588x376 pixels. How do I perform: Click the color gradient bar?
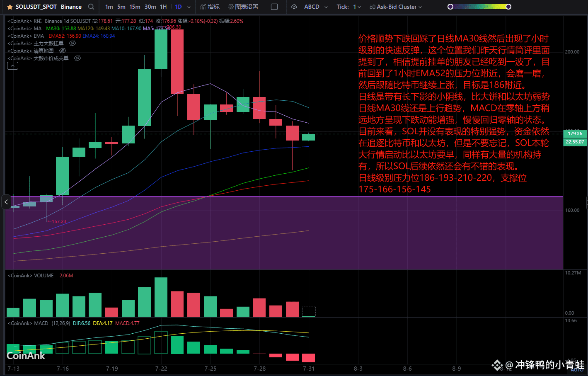coord(479,7)
